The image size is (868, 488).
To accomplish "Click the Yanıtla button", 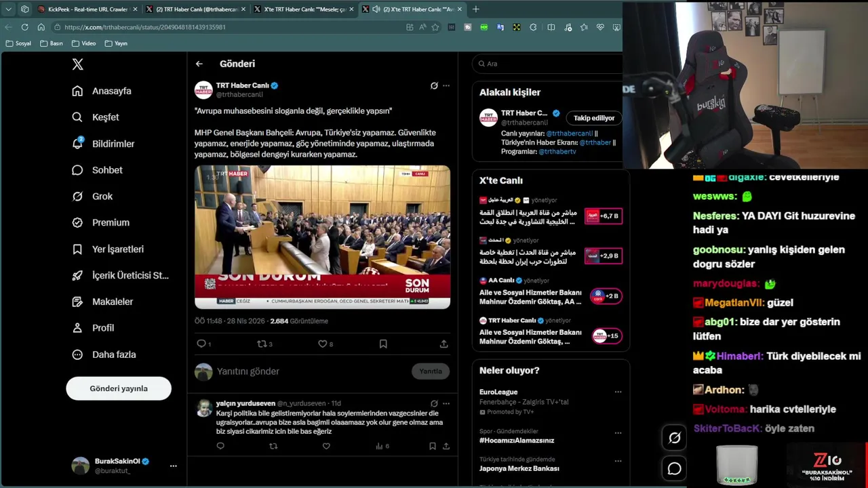I will 431,371.
